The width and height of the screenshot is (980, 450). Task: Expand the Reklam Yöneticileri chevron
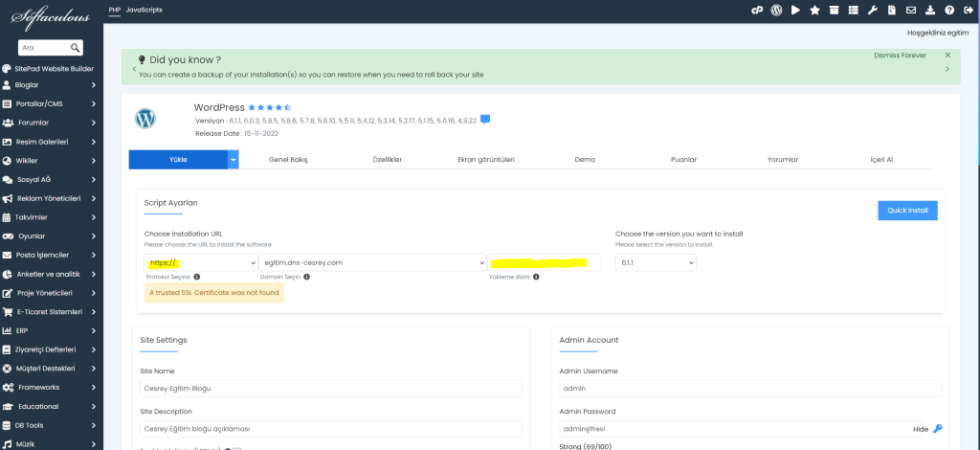coord(93,199)
